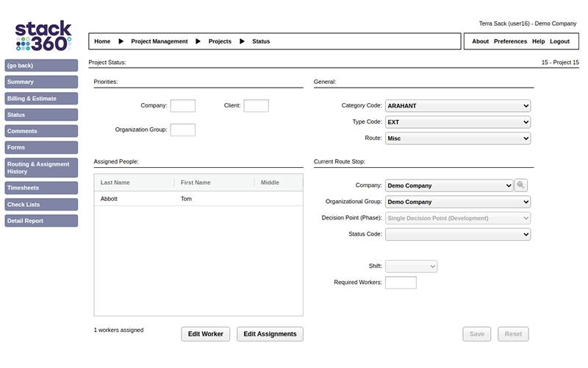The width and height of the screenshot is (588, 368).
Task: Open the Check Lists sidebar item
Action: pos(41,205)
